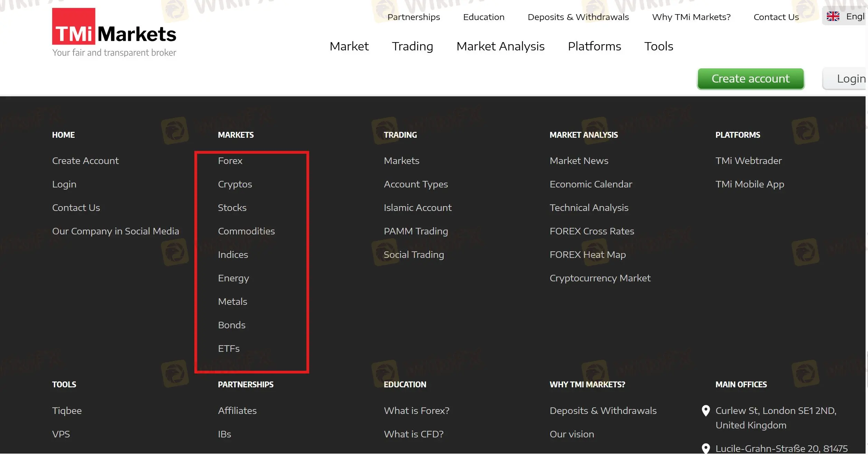Open the Market Analysis main menu
868x455 pixels.
click(x=500, y=46)
